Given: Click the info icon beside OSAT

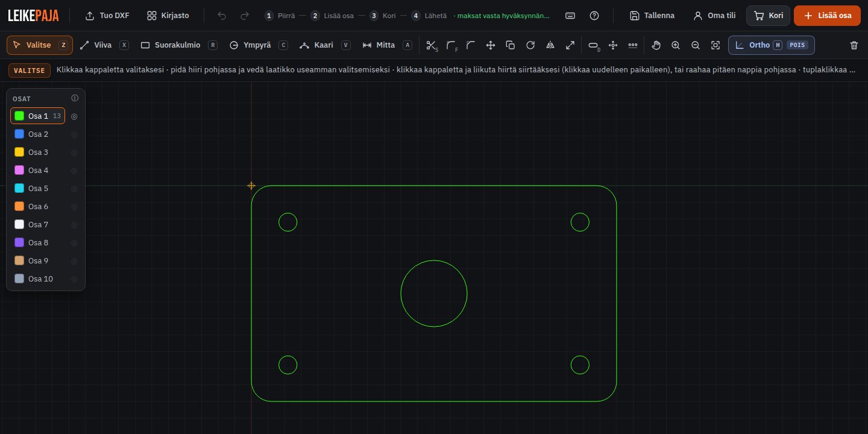Looking at the screenshot, I should coord(75,98).
